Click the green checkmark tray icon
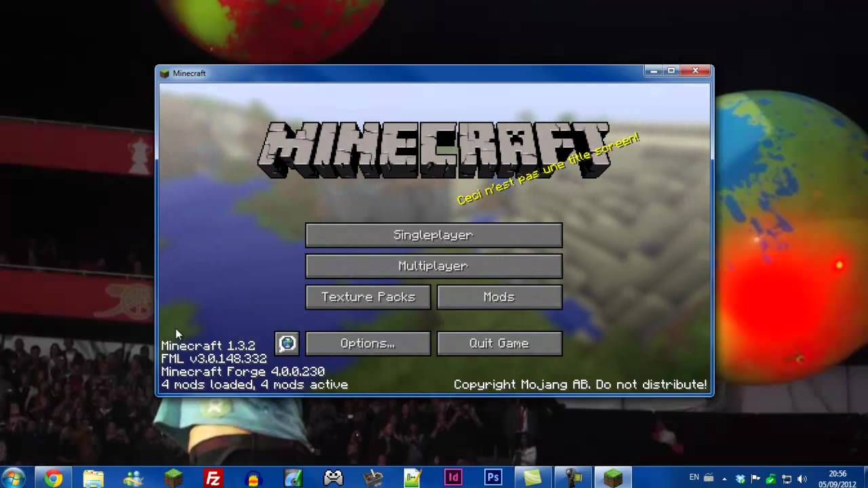Viewport: 868px width, 488px height. coord(771,479)
